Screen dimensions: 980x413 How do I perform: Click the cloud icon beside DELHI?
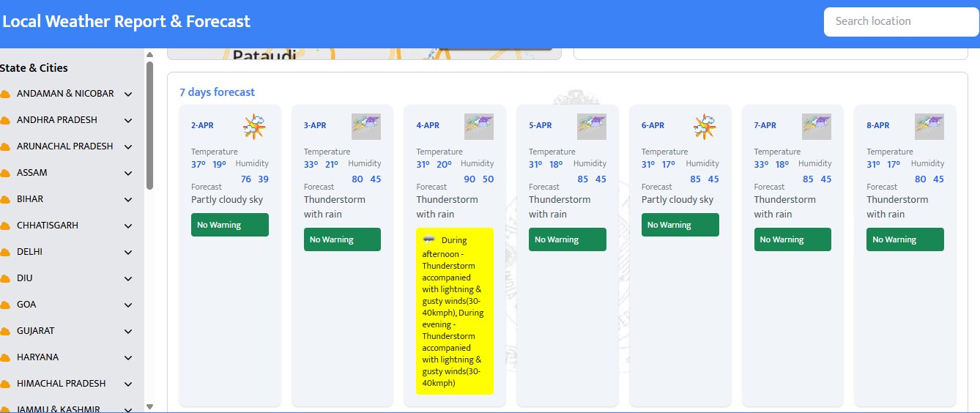click(5, 253)
